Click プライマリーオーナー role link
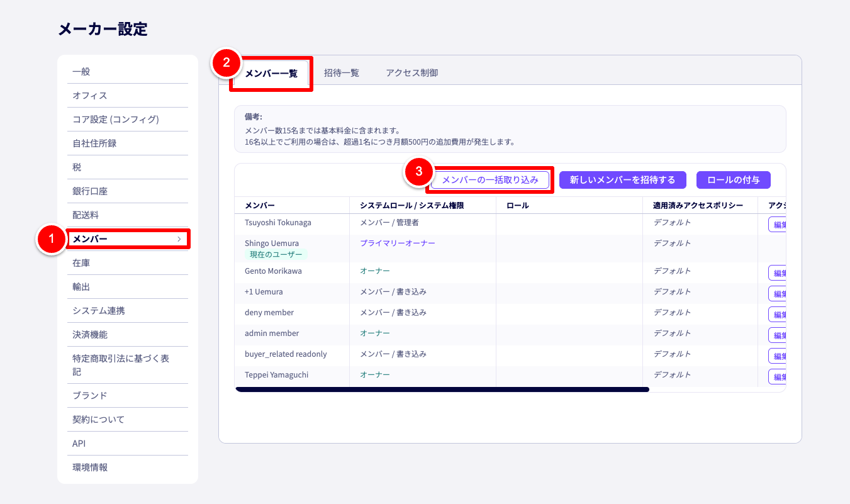Image resolution: width=850 pixels, height=504 pixels. point(397,243)
